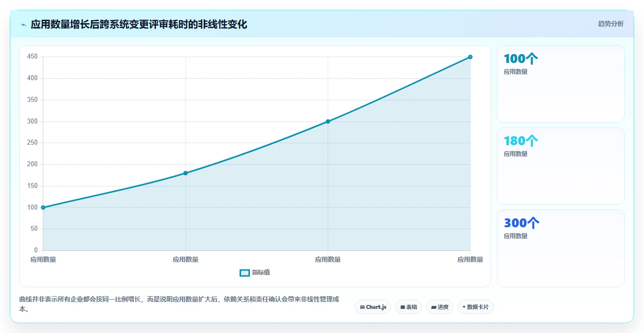Click 应用数量 label under 300个
Screen dimensions: 644x333
[516, 236]
